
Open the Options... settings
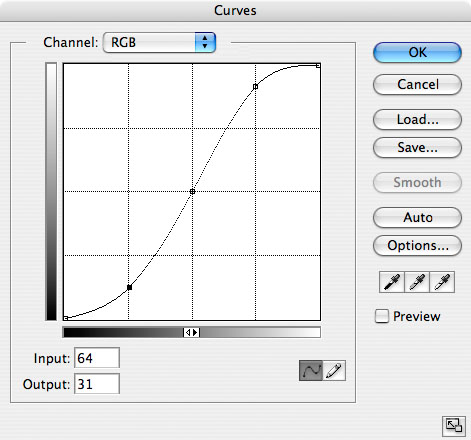tap(417, 246)
